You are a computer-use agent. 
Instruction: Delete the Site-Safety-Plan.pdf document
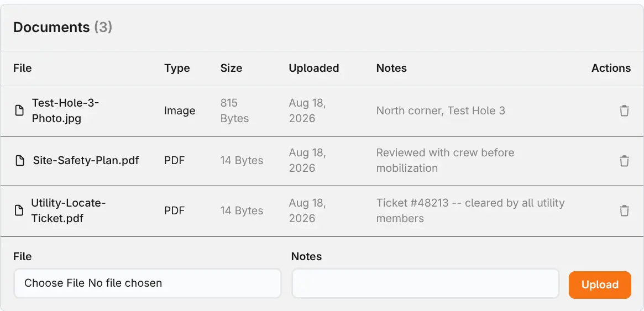pyautogui.click(x=624, y=161)
